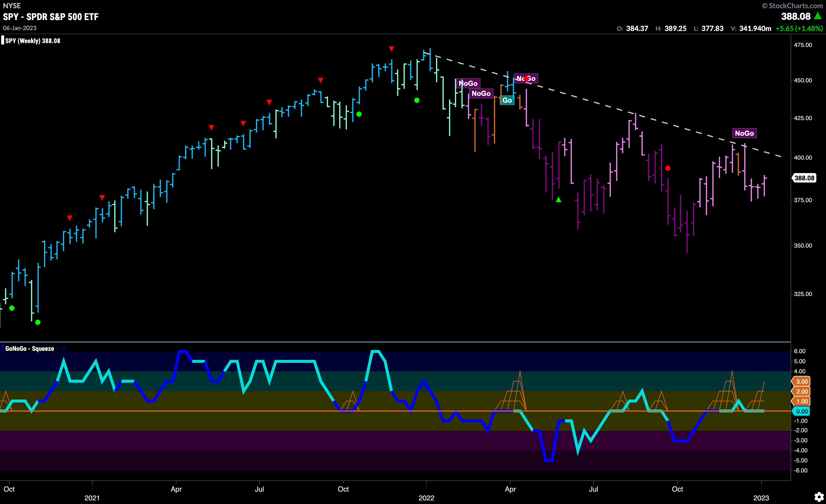Click the volume value 341.940m

(x=755, y=29)
